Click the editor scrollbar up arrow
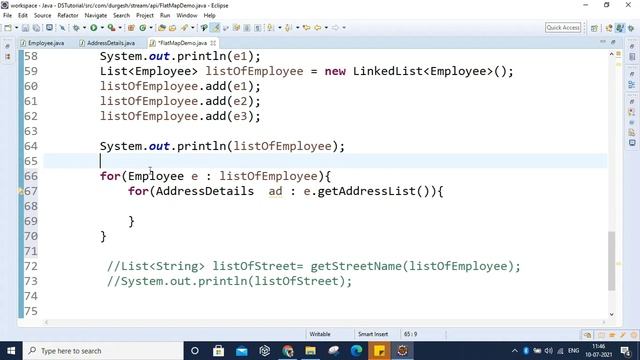 click(x=611, y=54)
